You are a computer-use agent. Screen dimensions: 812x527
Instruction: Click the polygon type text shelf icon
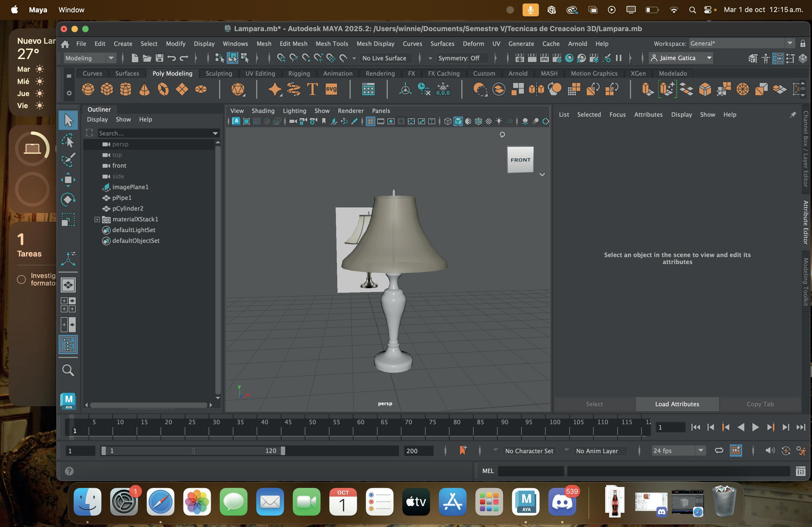[x=312, y=90]
